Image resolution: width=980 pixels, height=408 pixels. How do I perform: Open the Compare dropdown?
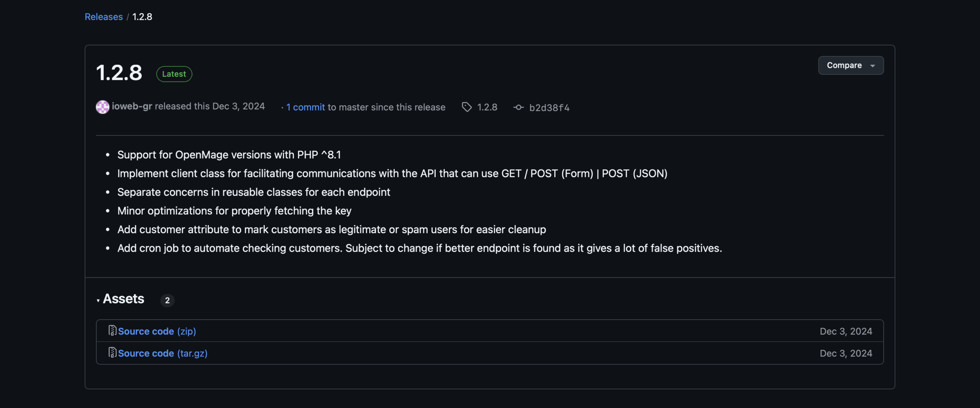(x=850, y=66)
